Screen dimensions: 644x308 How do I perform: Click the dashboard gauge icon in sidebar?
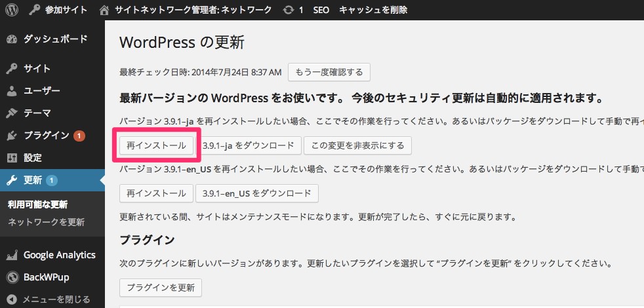[x=12, y=39]
